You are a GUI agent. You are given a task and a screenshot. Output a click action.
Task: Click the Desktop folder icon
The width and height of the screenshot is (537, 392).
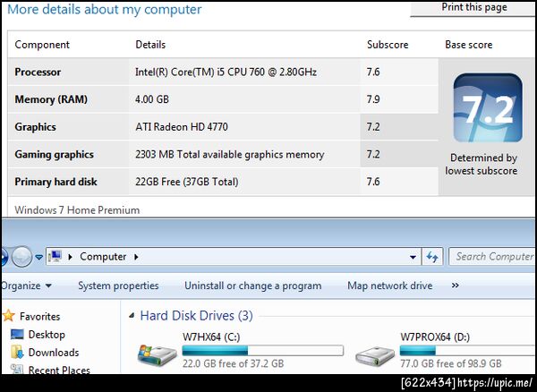[17, 334]
